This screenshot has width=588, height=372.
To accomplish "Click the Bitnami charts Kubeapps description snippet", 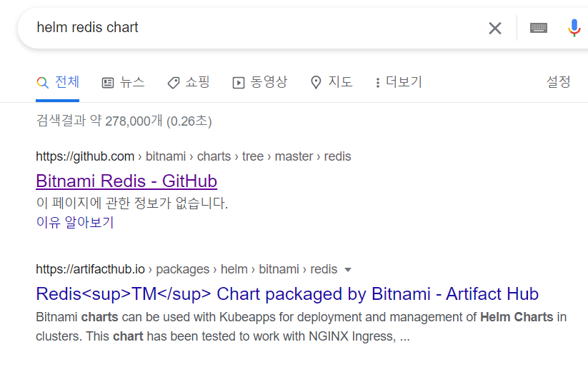I will [x=301, y=327].
